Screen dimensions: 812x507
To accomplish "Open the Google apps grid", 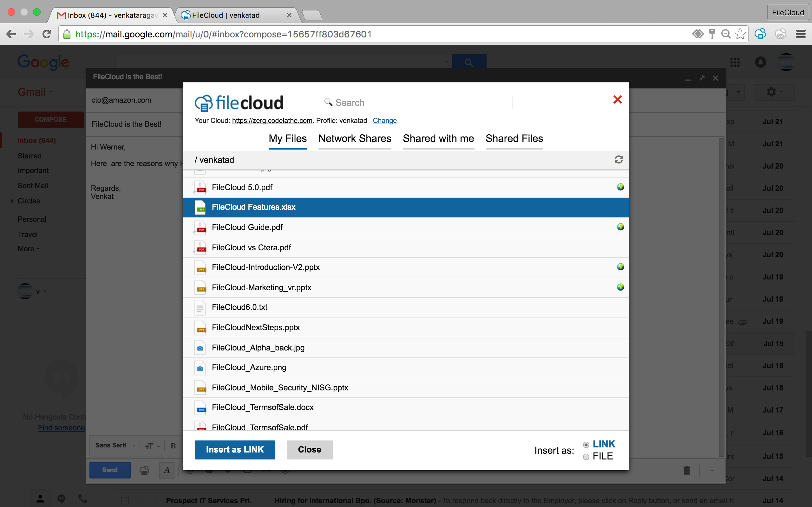I will (x=736, y=62).
